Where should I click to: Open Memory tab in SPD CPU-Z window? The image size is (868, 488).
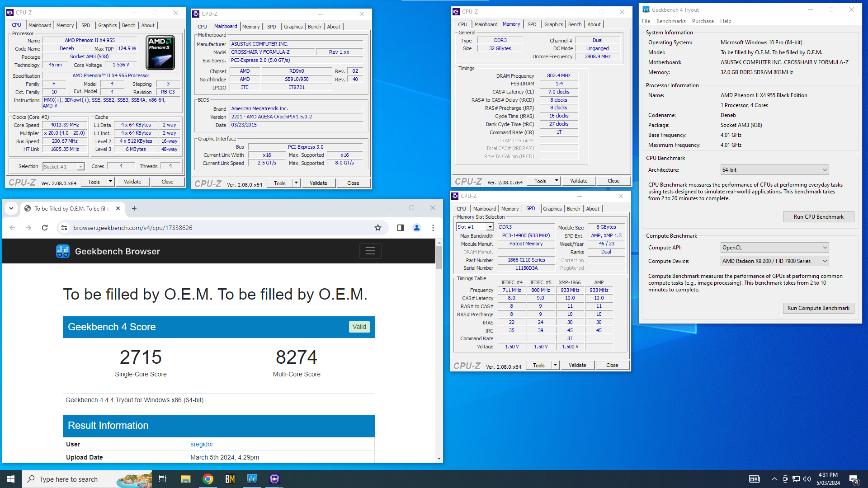point(510,209)
